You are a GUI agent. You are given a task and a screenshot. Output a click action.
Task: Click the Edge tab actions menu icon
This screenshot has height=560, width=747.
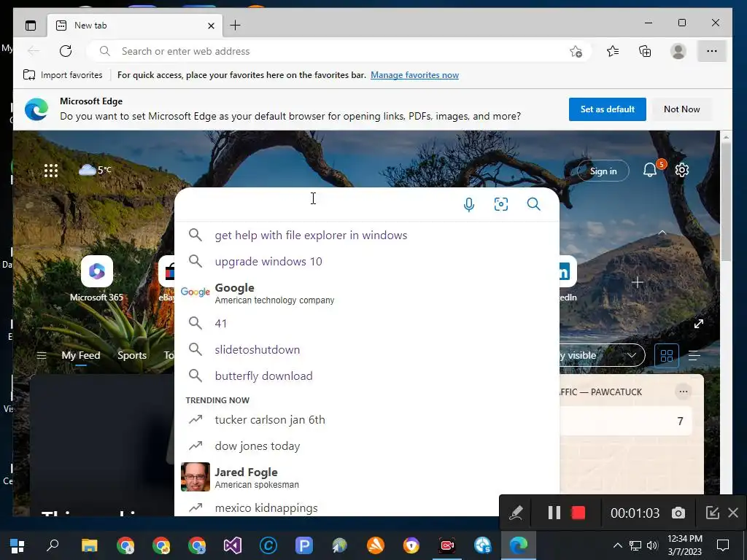point(31,26)
